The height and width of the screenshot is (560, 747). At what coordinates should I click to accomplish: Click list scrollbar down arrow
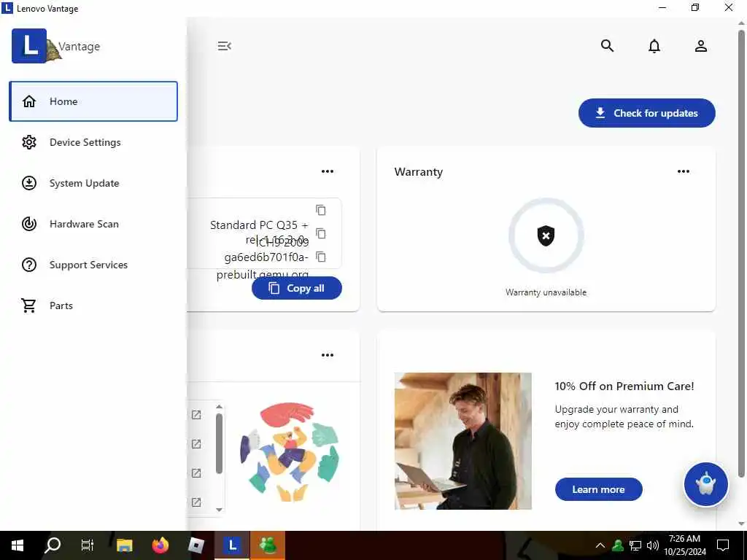click(x=219, y=510)
